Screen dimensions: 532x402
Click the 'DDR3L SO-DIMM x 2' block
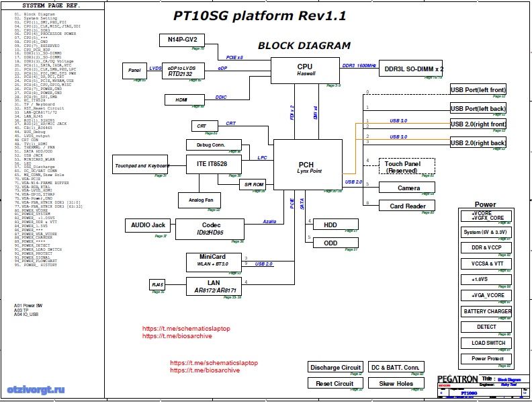pyautogui.click(x=411, y=69)
